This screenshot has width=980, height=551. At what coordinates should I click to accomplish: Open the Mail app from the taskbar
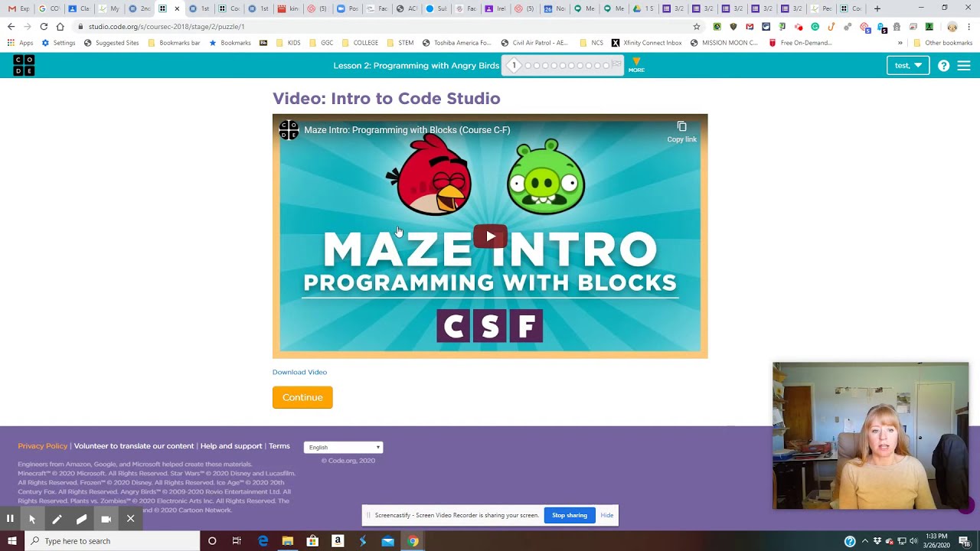(x=388, y=541)
